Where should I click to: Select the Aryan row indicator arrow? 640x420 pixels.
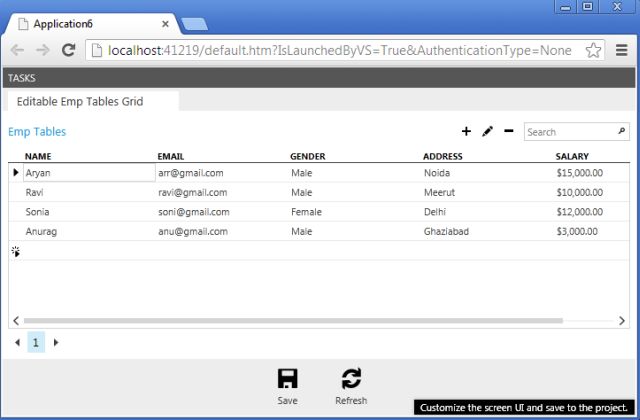click(x=16, y=172)
